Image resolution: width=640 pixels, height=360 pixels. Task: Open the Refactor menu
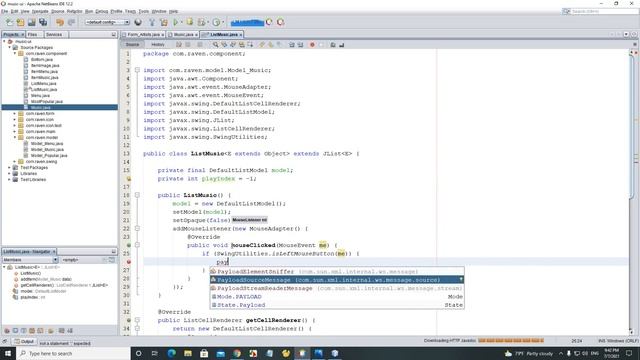pos(75,11)
